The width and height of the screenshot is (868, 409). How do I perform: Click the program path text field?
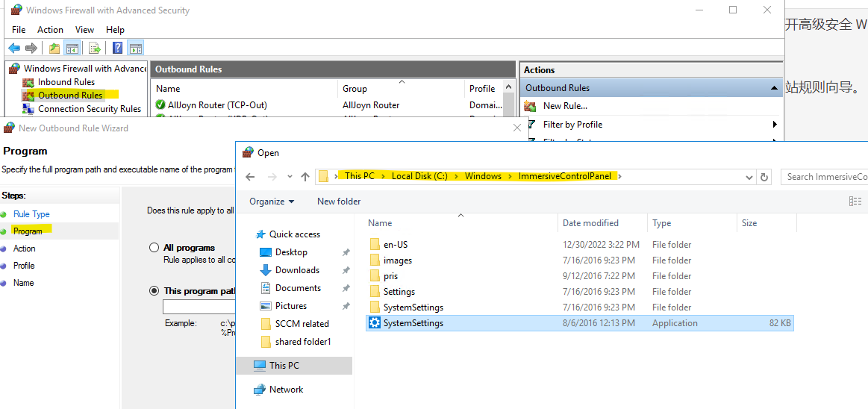199,307
